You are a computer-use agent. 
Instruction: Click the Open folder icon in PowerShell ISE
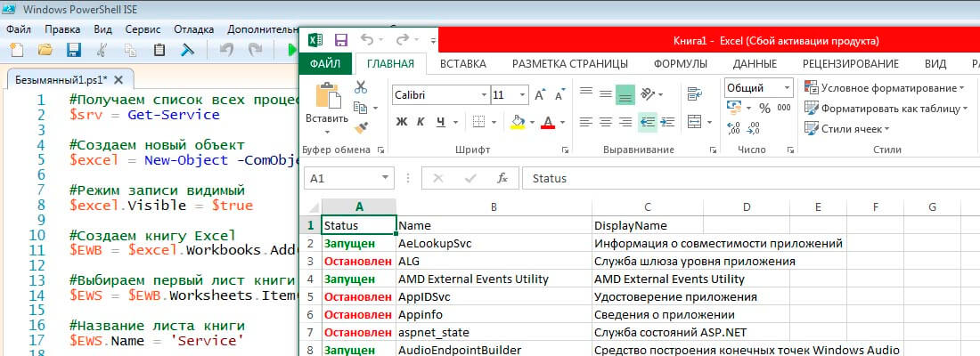point(45,51)
